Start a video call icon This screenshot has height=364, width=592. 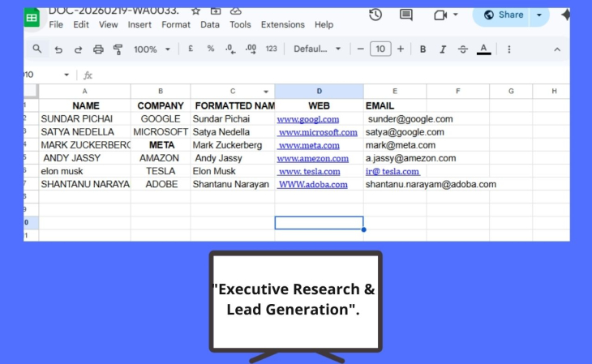point(440,15)
